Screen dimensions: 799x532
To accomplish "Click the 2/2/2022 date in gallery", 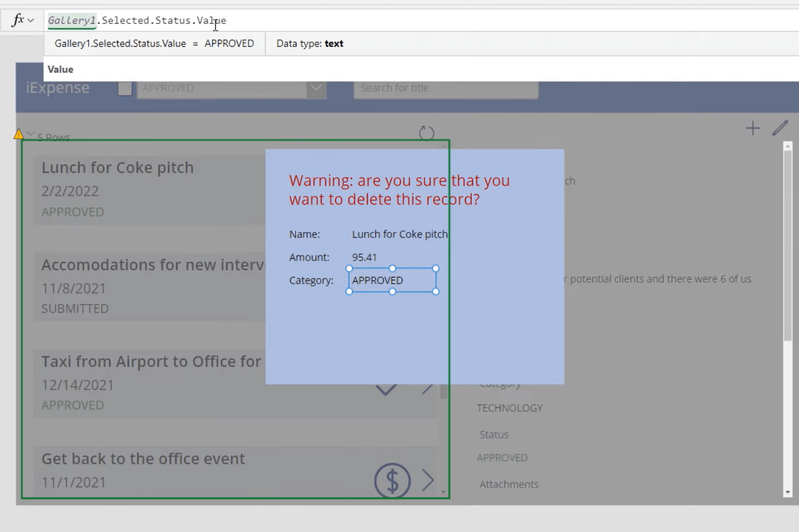I will (70, 191).
